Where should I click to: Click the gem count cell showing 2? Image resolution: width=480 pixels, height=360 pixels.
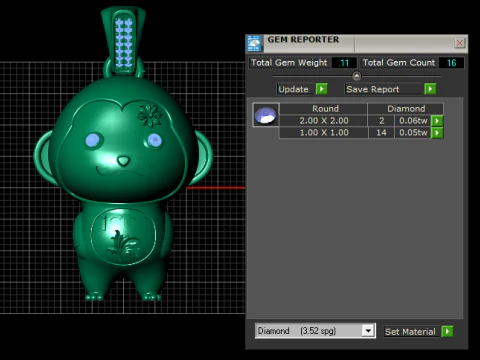click(x=381, y=121)
